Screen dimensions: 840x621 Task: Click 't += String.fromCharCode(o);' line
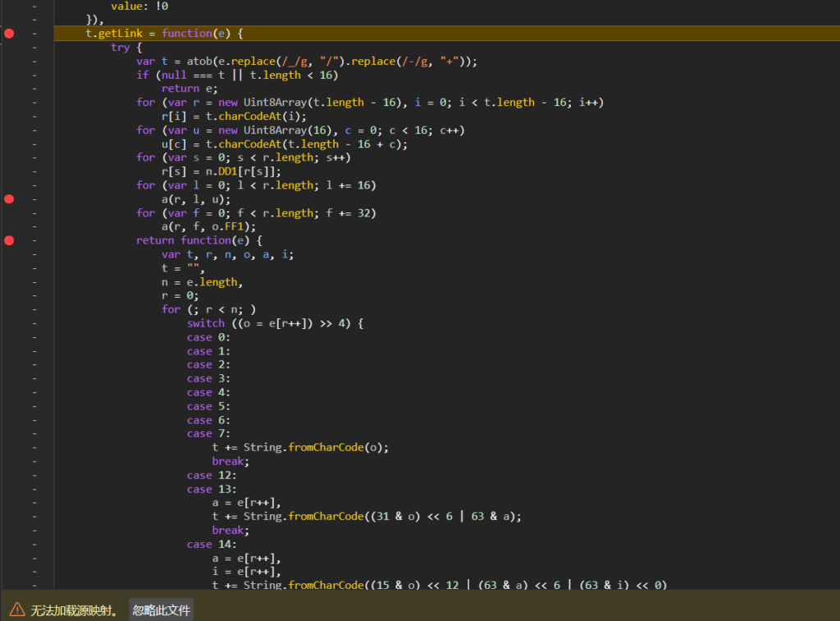click(300, 447)
